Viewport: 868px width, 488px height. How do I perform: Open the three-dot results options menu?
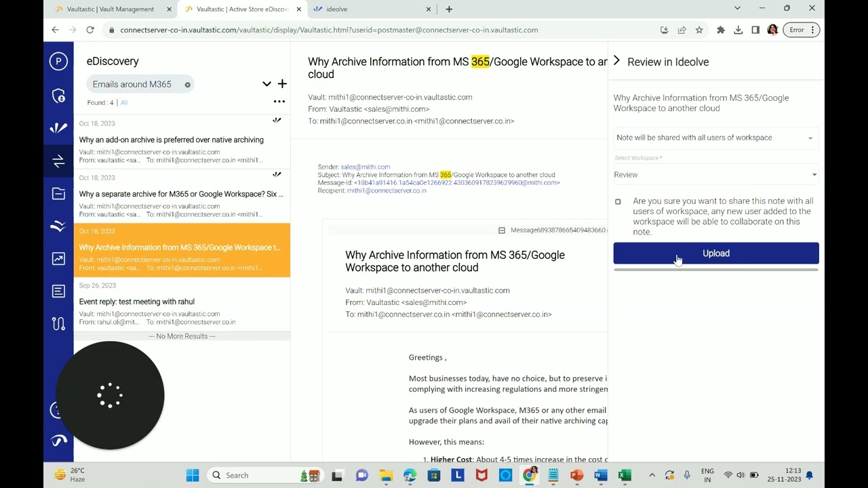tap(279, 102)
